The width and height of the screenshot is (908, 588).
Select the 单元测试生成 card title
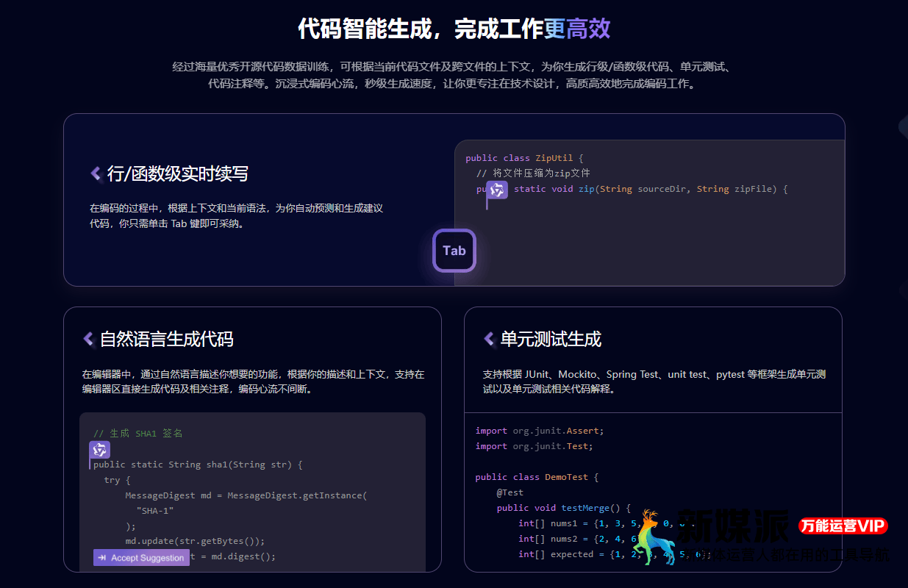click(551, 339)
